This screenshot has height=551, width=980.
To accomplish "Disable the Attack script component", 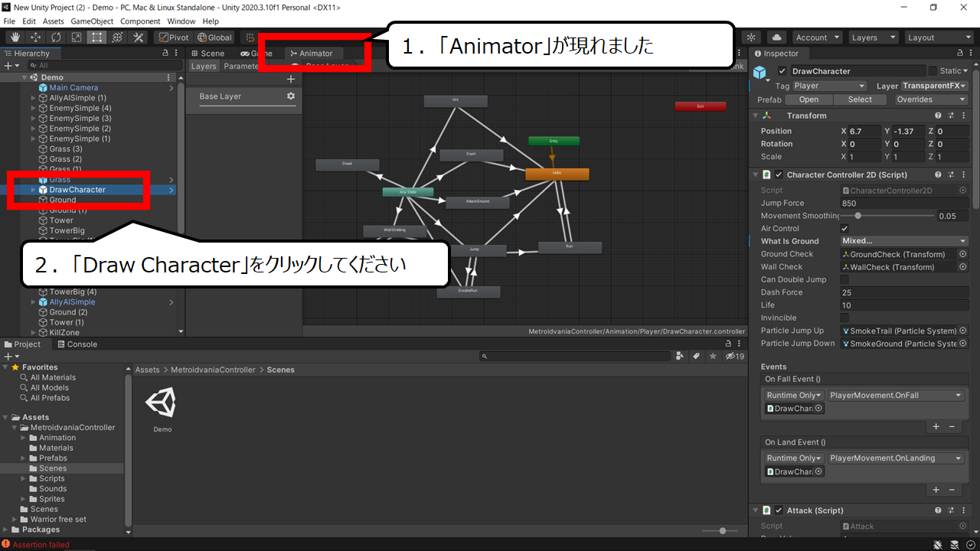I will coord(779,510).
